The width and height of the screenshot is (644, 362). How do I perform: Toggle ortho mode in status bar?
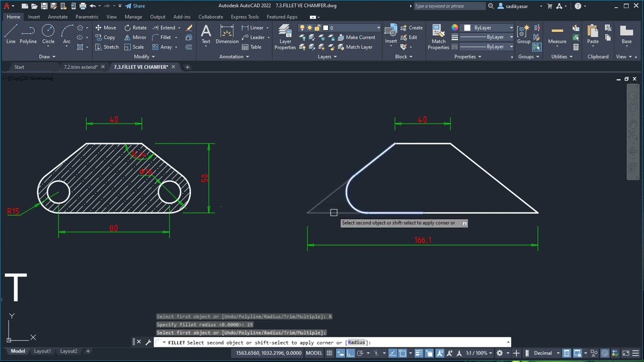tap(351, 353)
